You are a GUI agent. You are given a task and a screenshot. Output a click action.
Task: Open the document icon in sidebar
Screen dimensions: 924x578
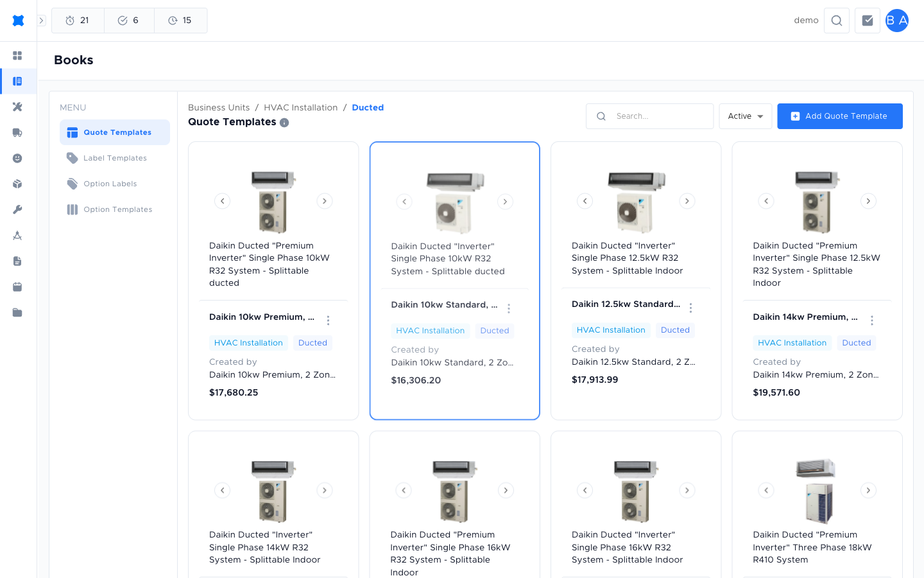(x=17, y=261)
